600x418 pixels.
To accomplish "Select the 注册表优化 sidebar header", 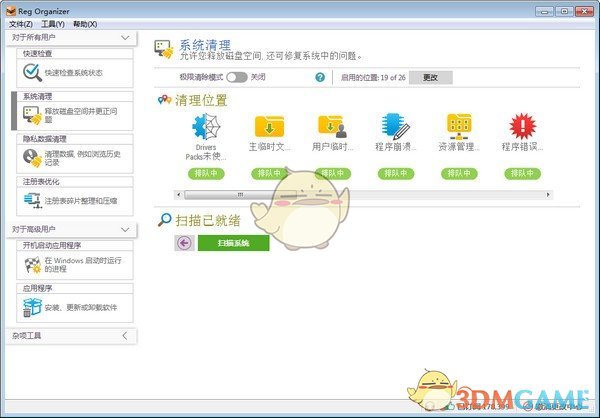I will (75, 182).
